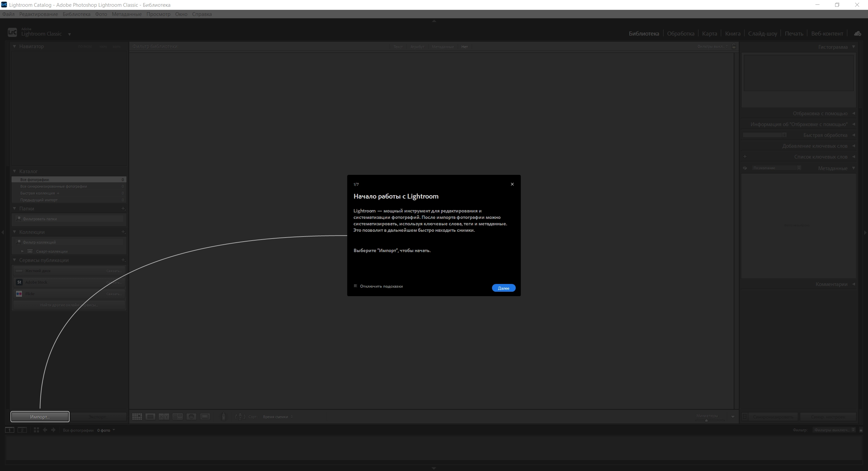Collapse the Навигатор panel
The width and height of the screenshot is (868, 471).
click(x=15, y=46)
